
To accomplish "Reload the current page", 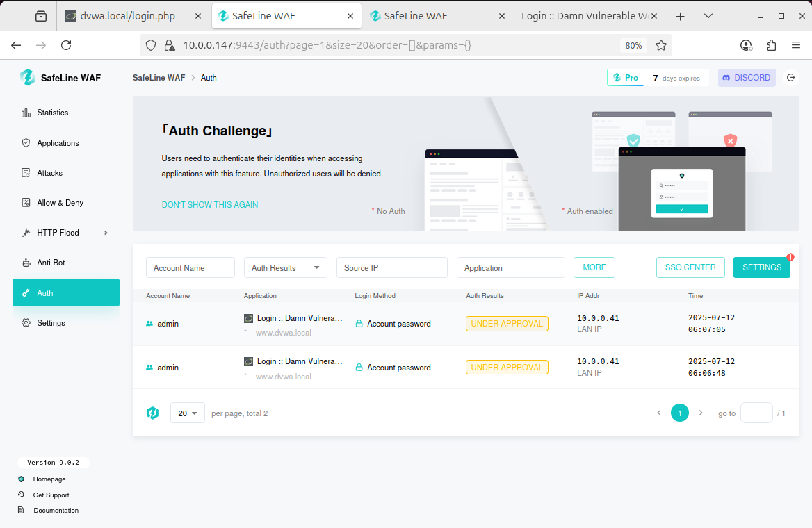I will point(66,45).
